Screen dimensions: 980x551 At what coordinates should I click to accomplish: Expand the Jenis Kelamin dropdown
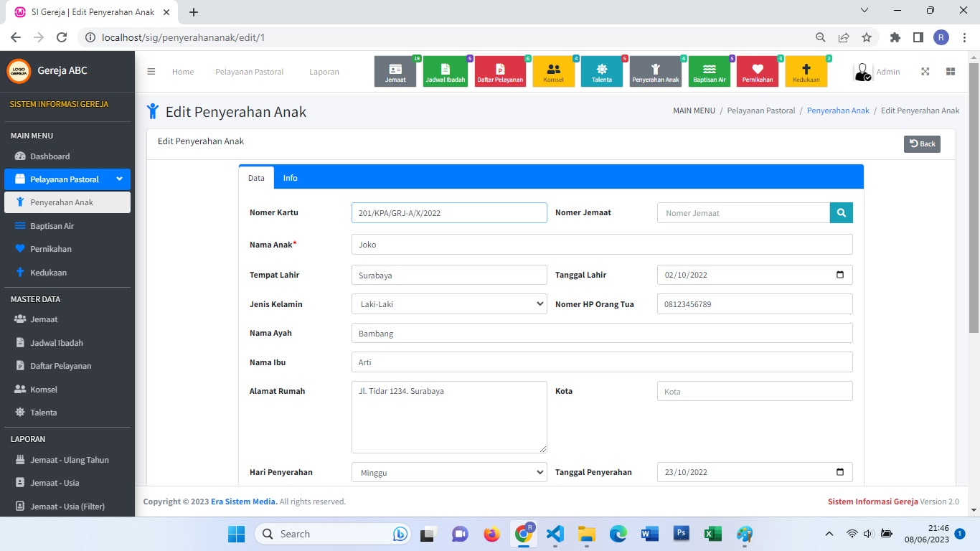pyautogui.click(x=449, y=304)
